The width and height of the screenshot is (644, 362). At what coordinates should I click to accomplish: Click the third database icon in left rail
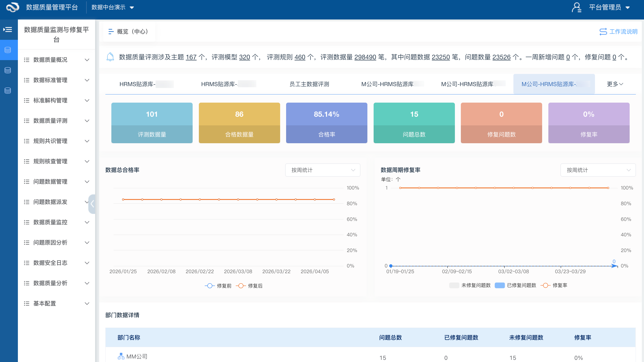pos(8,91)
